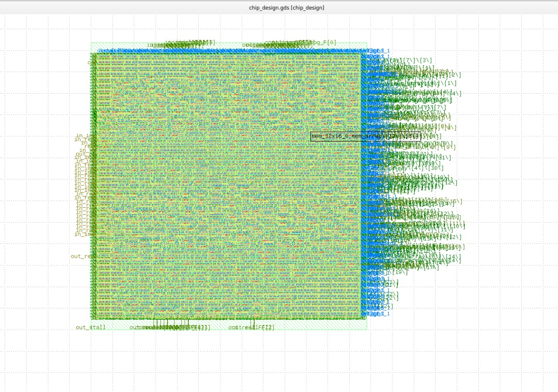Click the [19] label right of the core
558x392 pixels.
click(399, 272)
